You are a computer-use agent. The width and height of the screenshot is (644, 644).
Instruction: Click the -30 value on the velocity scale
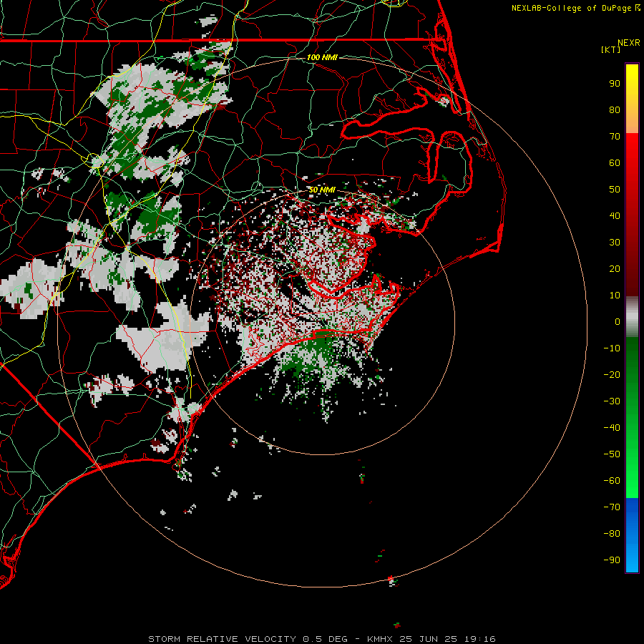click(x=612, y=401)
